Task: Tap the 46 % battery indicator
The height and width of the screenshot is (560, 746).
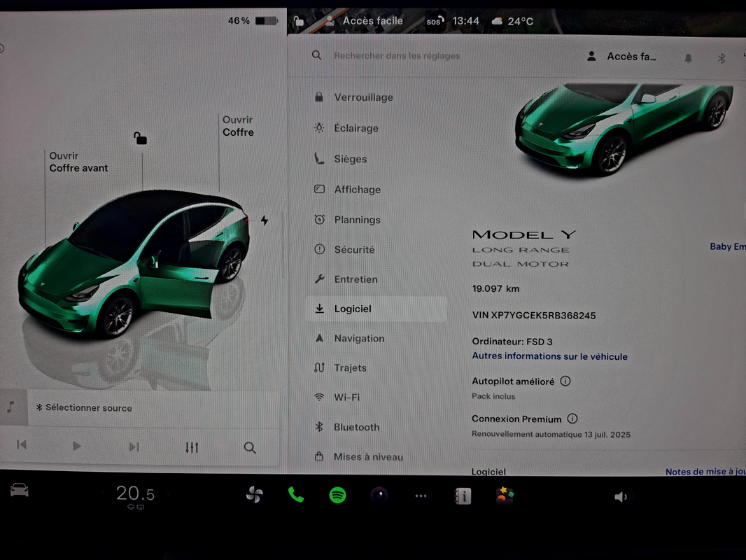Action: 253,20
